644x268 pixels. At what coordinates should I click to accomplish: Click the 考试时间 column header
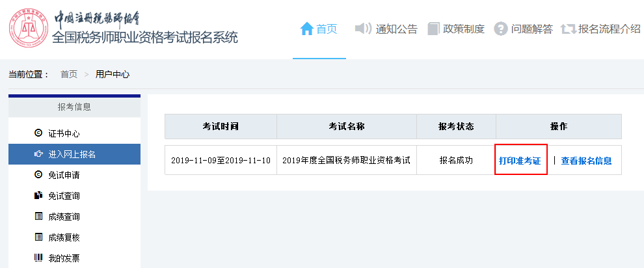coord(221,127)
